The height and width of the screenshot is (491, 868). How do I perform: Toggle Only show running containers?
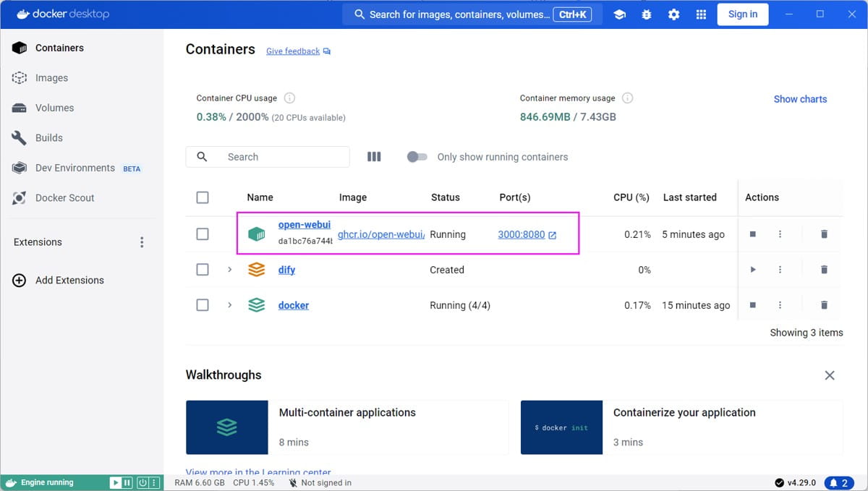tap(417, 157)
